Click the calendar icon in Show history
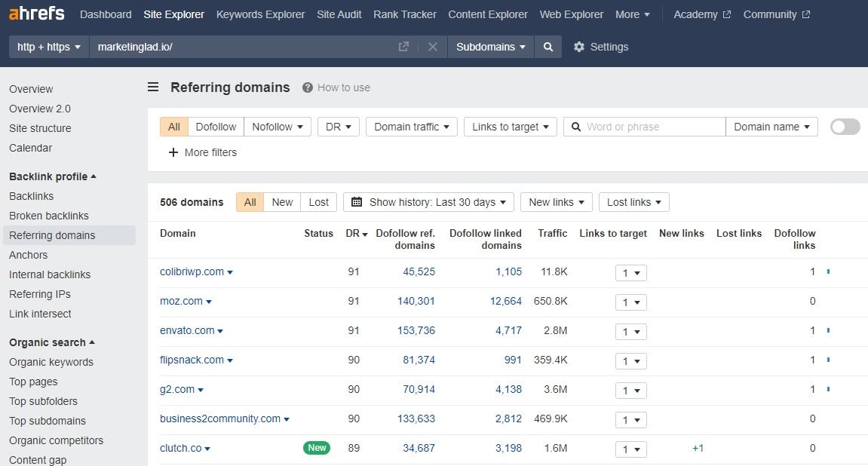Screen dimensions: 868x466 [357, 202]
